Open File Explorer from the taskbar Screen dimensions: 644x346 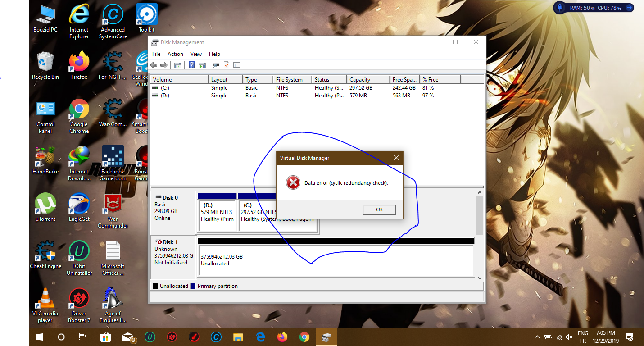(x=238, y=337)
